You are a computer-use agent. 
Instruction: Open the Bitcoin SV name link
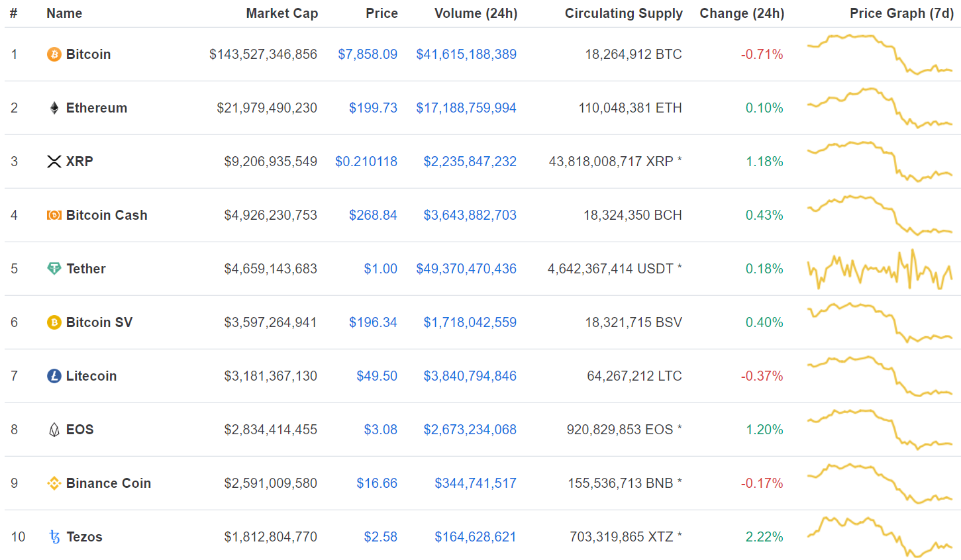99,322
